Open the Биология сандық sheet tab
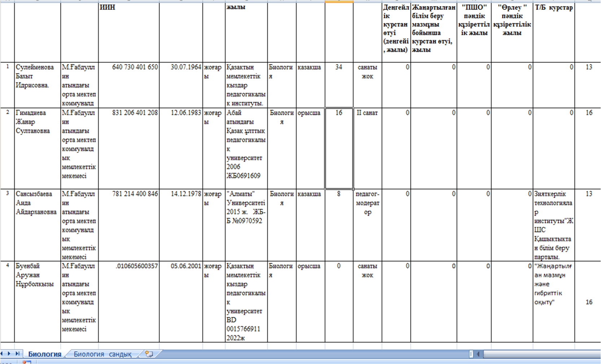The image size is (601, 364). click(x=102, y=354)
